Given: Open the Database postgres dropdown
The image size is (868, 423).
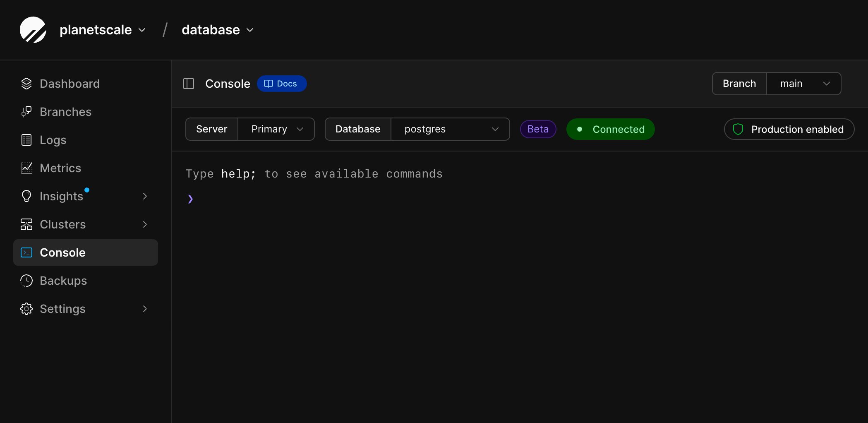Looking at the screenshot, I should (450, 129).
